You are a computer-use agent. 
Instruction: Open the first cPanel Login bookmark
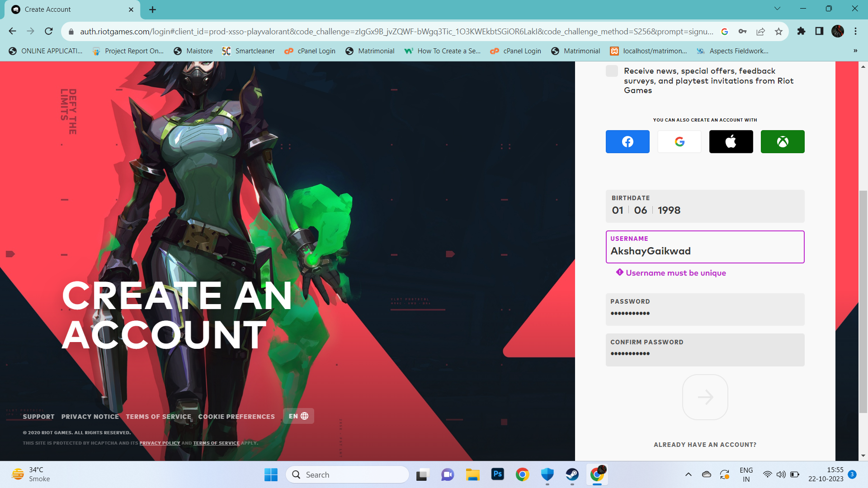click(x=310, y=51)
